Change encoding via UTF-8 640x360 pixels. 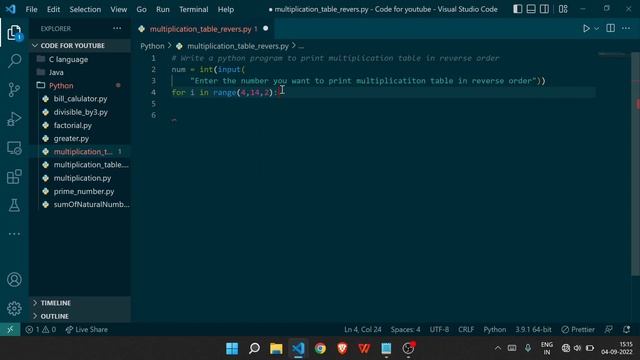pos(439,329)
